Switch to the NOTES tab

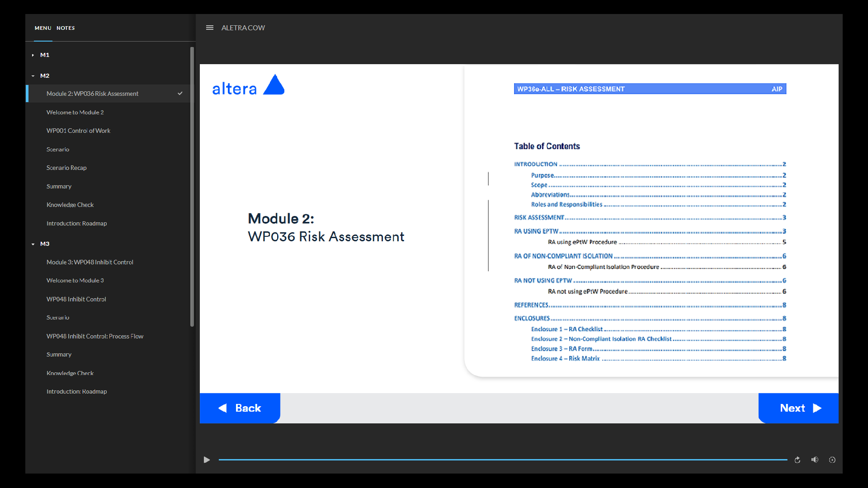(x=66, y=28)
